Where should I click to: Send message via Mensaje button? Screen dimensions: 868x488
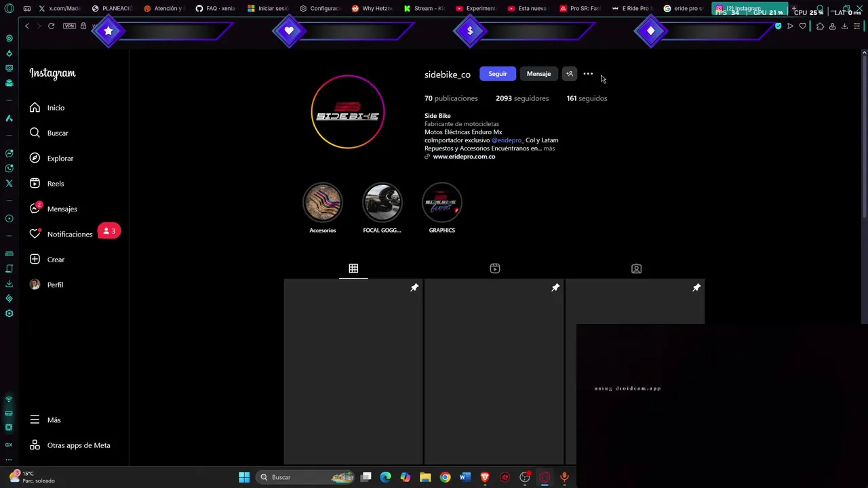tap(538, 74)
